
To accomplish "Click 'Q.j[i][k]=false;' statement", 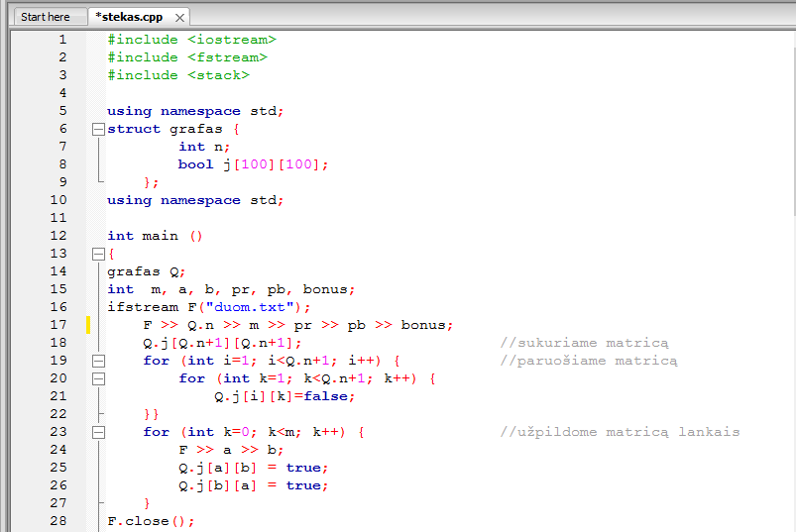I will pos(284,396).
